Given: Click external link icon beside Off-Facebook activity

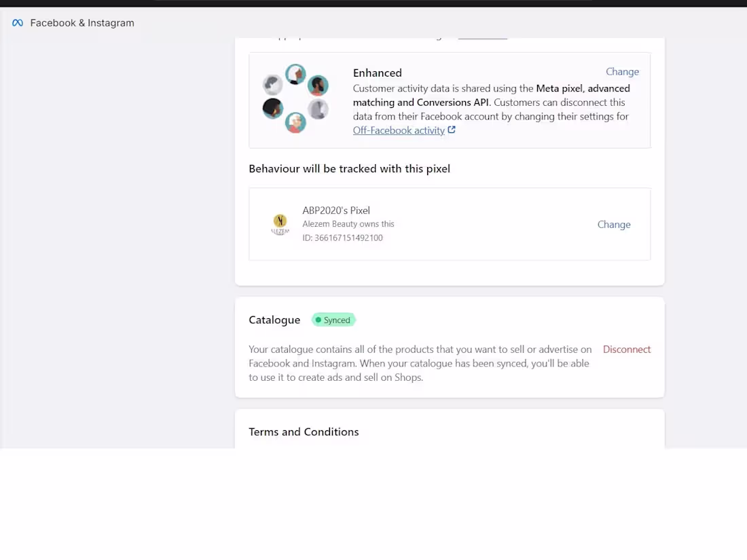Looking at the screenshot, I should [452, 130].
